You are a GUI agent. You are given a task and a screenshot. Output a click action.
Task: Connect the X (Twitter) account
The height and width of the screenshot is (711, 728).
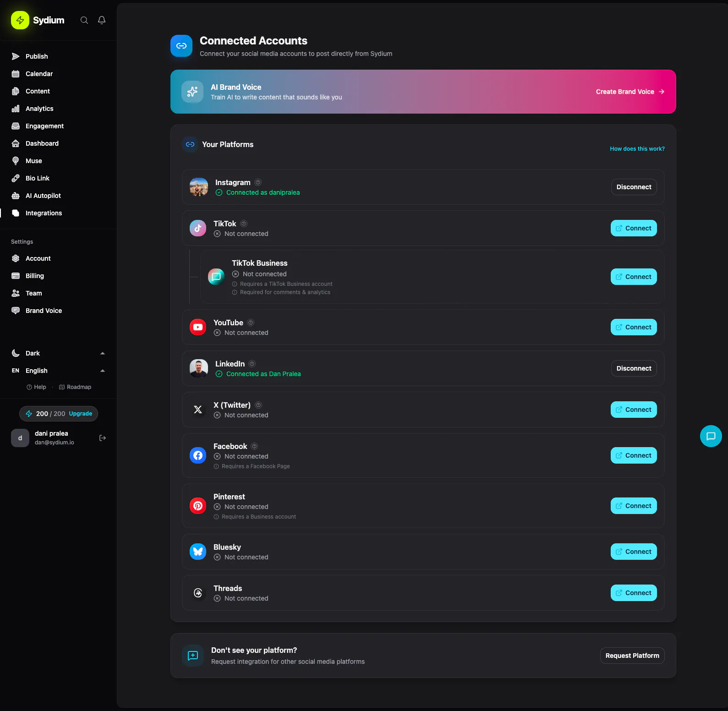[634, 410]
